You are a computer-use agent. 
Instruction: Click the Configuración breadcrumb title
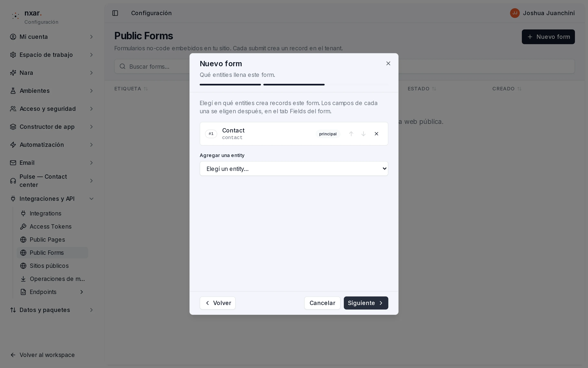[x=151, y=13]
